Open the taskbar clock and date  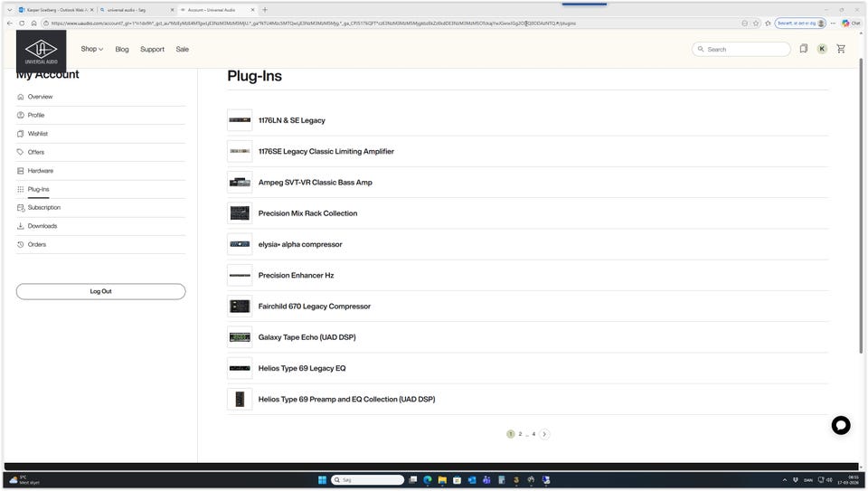[x=847, y=480]
